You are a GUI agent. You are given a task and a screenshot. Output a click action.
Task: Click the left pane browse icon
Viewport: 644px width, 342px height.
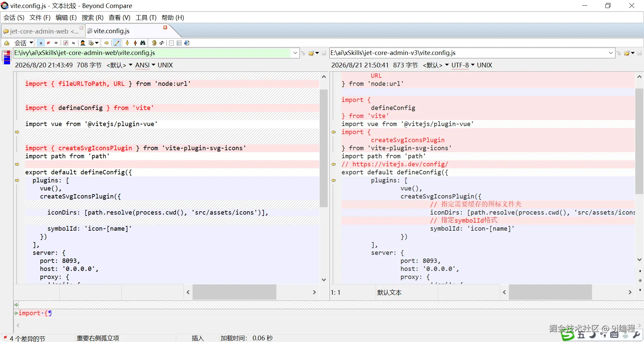tap(303, 53)
